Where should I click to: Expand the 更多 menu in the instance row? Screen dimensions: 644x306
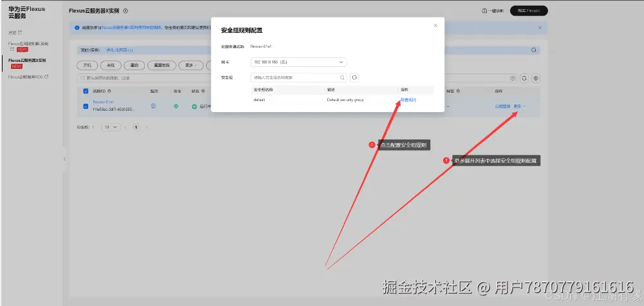pyautogui.click(x=520, y=106)
